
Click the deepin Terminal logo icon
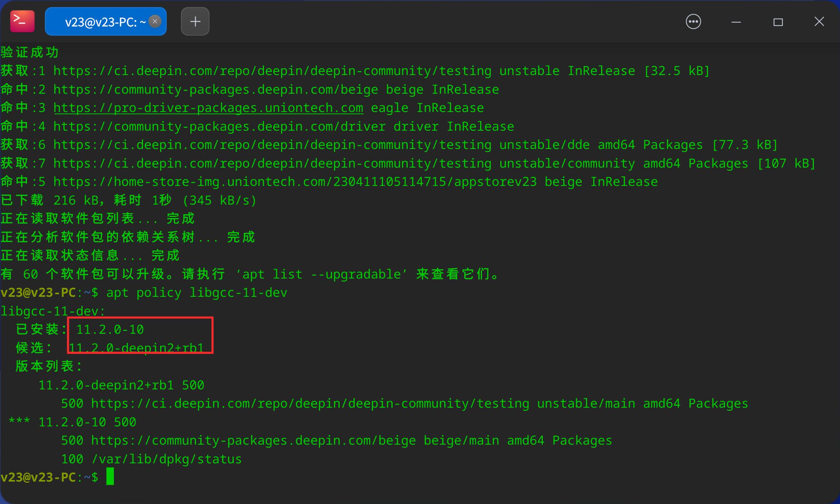[x=22, y=21]
